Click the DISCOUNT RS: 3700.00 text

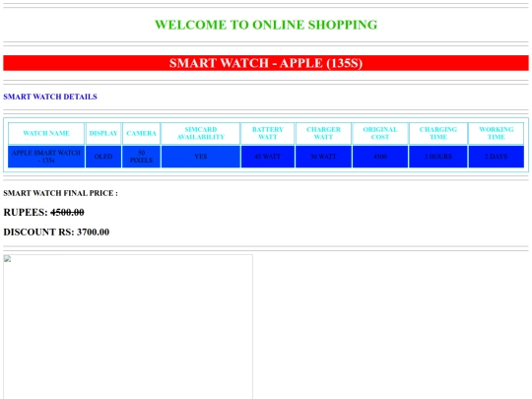point(56,233)
